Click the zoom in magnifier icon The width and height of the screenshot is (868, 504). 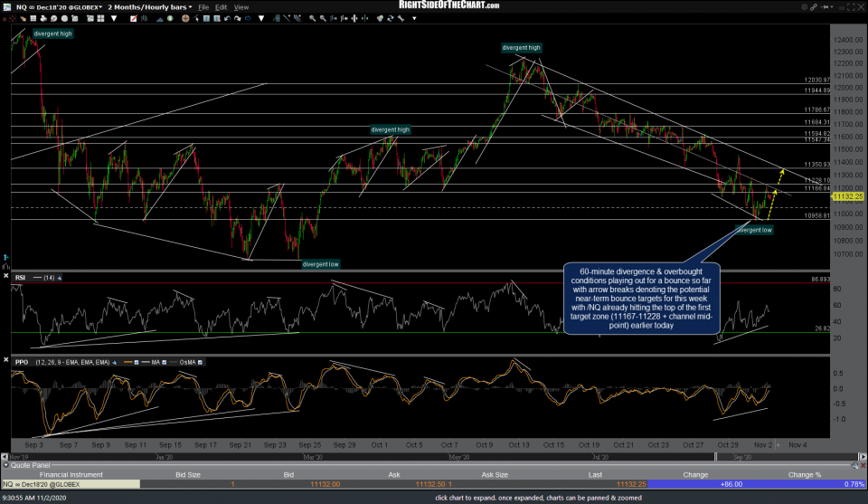tap(312, 18)
